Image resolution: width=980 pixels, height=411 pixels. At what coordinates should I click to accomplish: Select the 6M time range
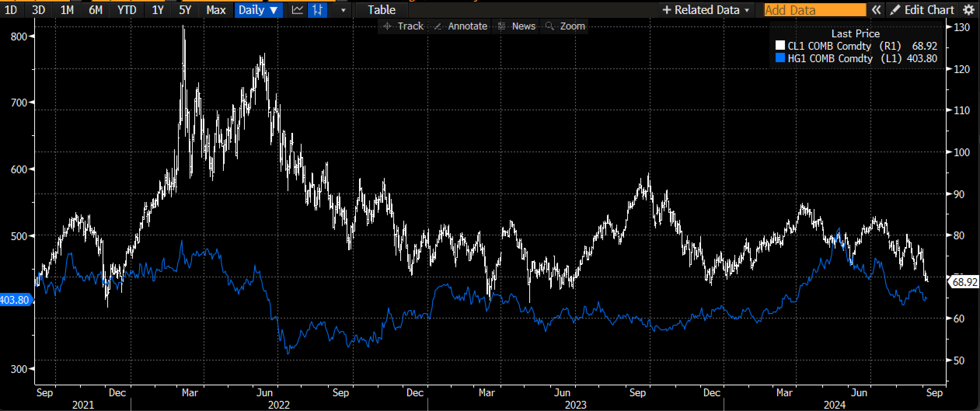(x=96, y=10)
